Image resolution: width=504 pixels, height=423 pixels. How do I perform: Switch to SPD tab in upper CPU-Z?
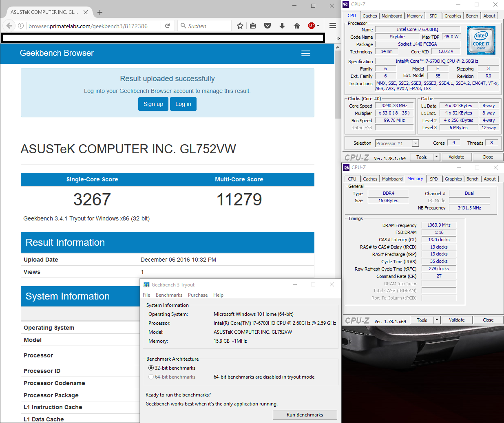click(433, 16)
